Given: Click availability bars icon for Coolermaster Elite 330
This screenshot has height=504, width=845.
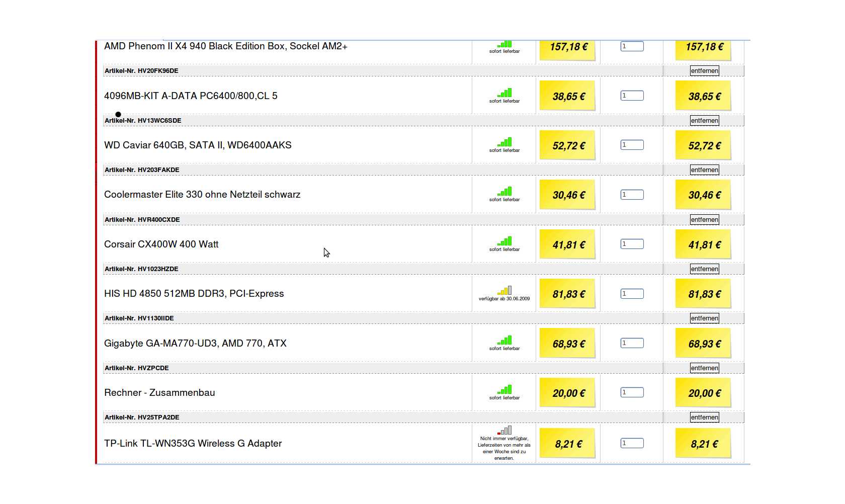Looking at the screenshot, I should point(504,191).
